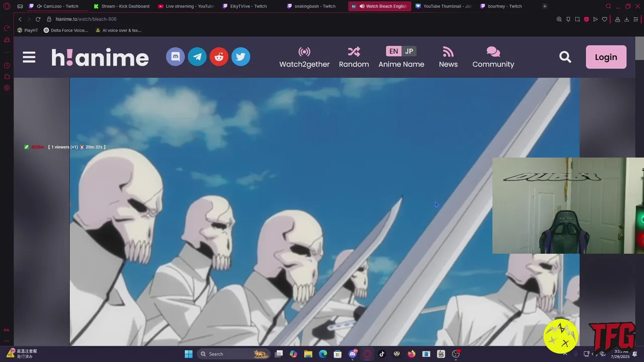Open File Explorer from taskbar
Screen dimensions: 644x362
(308, 354)
